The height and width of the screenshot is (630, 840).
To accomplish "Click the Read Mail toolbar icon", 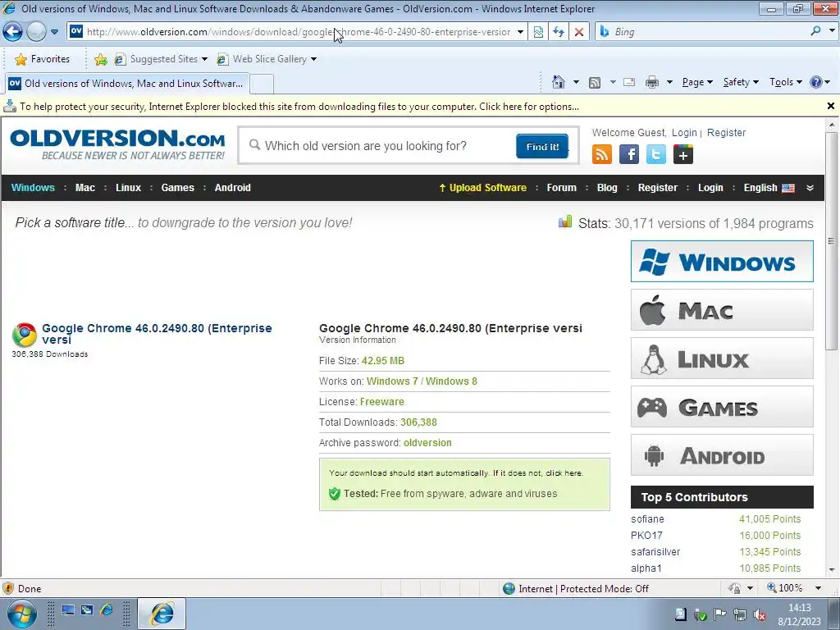I will (629, 82).
